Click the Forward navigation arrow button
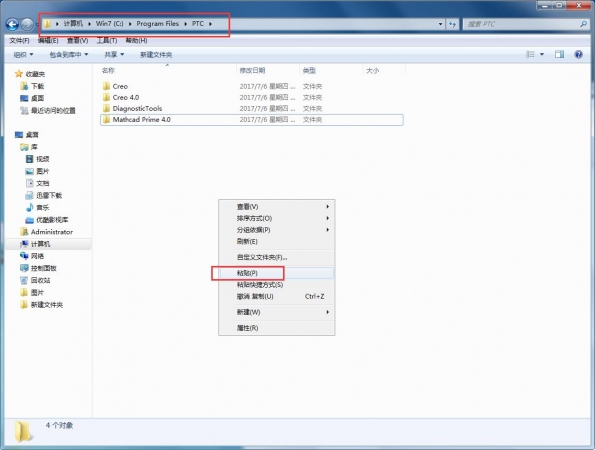 coord(27,25)
